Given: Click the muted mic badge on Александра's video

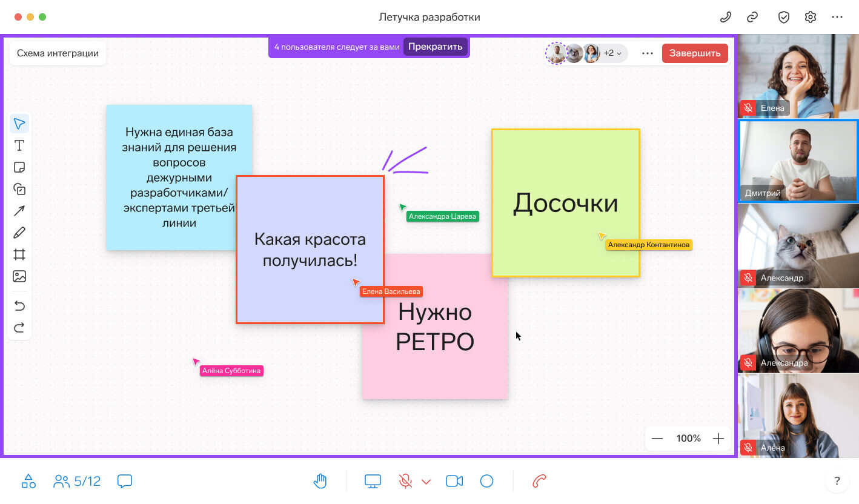Looking at the screenshot, I should [748, 362].
